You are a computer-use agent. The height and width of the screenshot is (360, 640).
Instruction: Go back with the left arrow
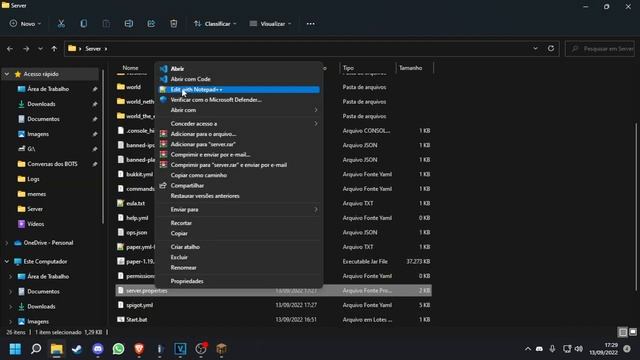[10, 49]
